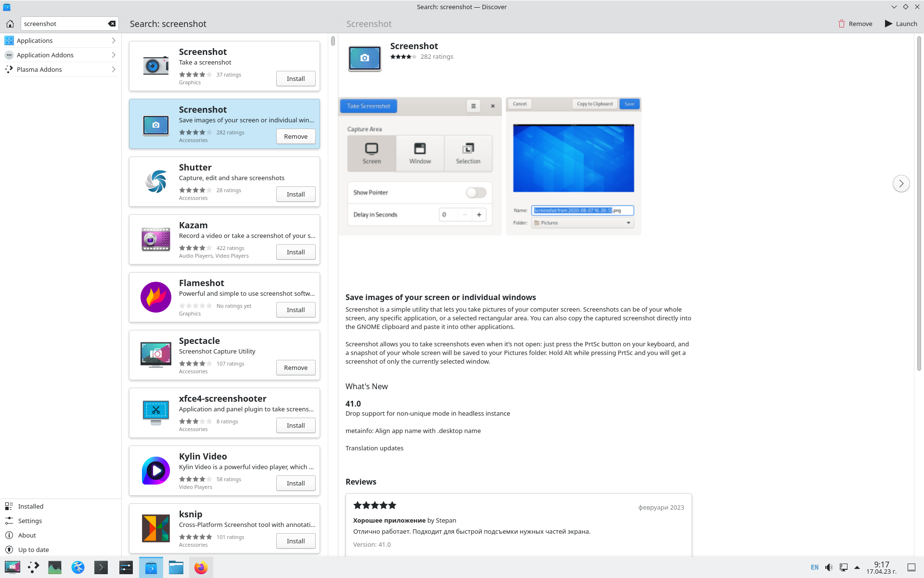Click the results list scrollbar handle
The image size is (924, 578).
click(x=333, y=41)
